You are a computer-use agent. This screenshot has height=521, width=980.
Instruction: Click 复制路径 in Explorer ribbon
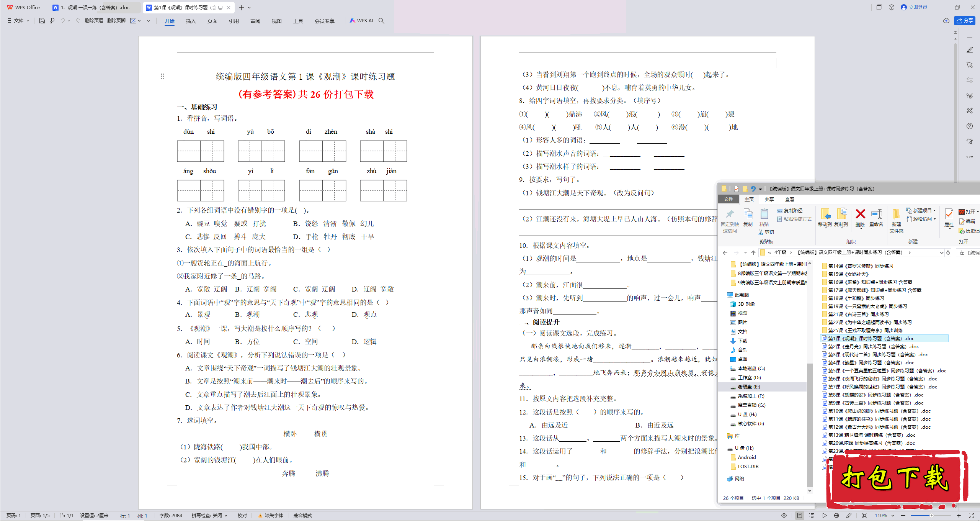pos(789,211)
